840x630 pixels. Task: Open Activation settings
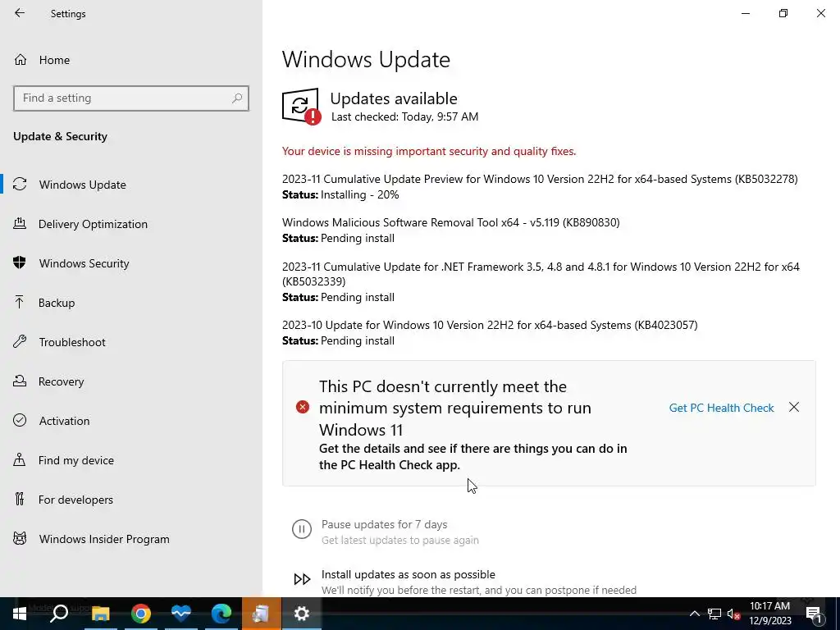coord(64,421)
